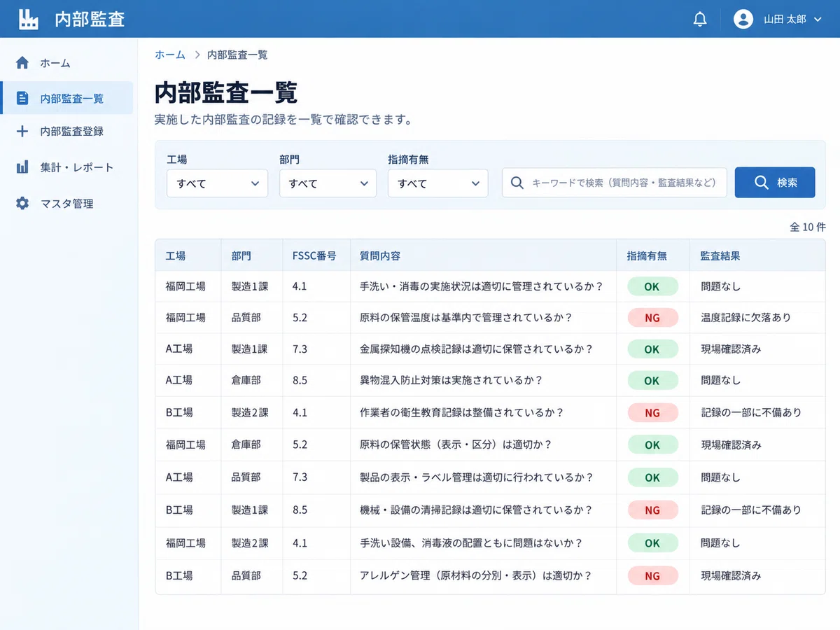Click OK badge for 金属探知機の点検記録 row
This screenshot has height=630, width=840.
click(652, 349)
